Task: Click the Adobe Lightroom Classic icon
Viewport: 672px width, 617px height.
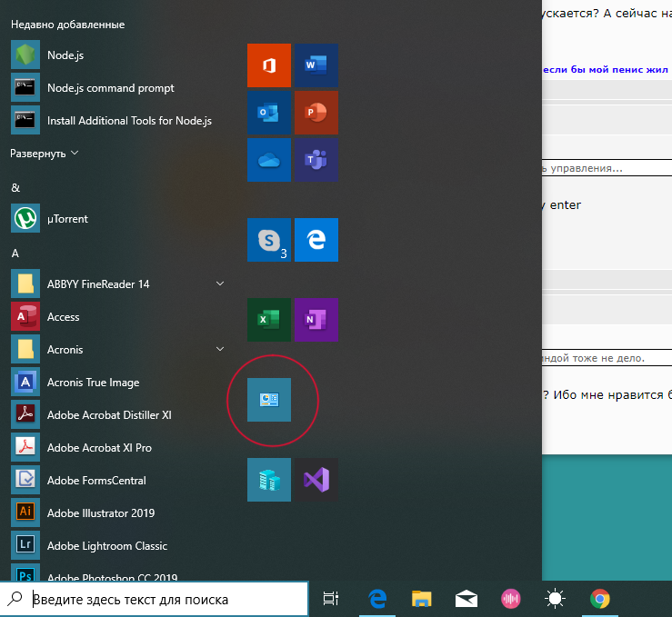Action: (x=25, y=545)
